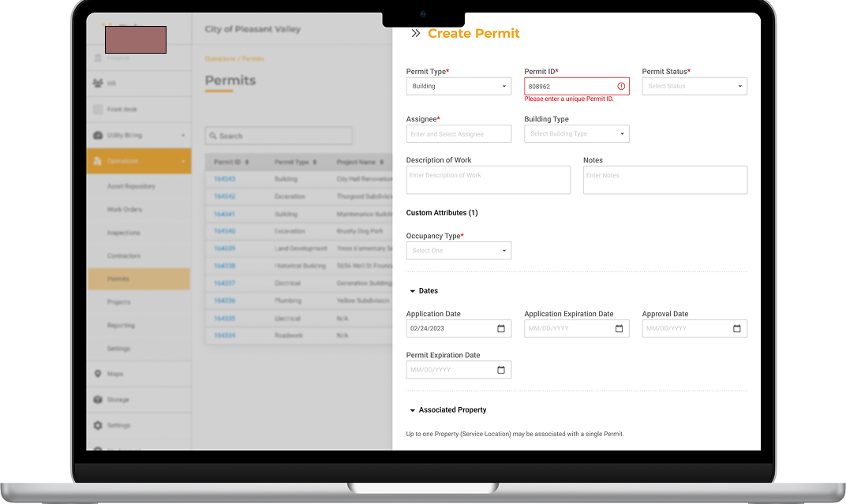Open Asset Repository in sidebar
Image resolution: width=846 pixels, height=504 pixels.
tap(131, 186)
